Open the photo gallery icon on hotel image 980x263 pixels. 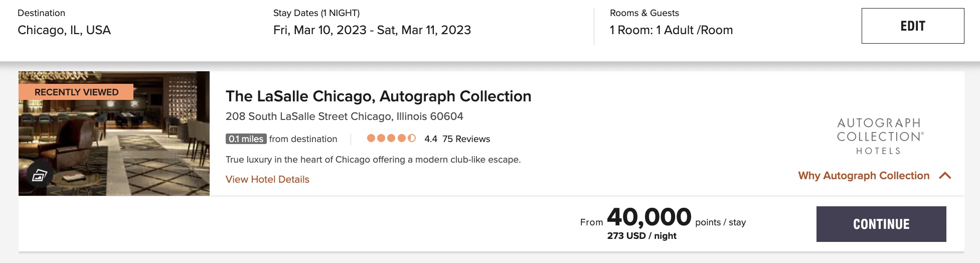click(40, 175)
